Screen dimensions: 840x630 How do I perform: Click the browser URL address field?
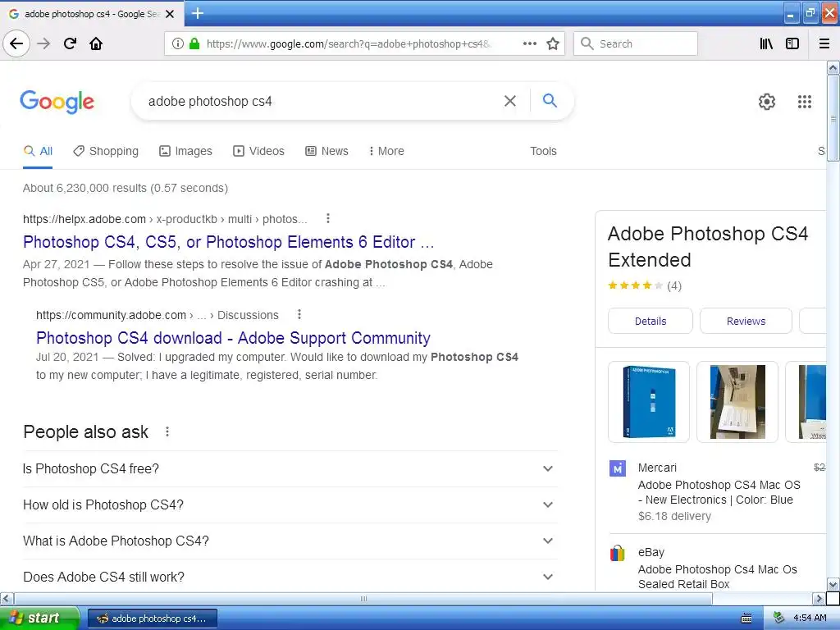coord(348,44)
